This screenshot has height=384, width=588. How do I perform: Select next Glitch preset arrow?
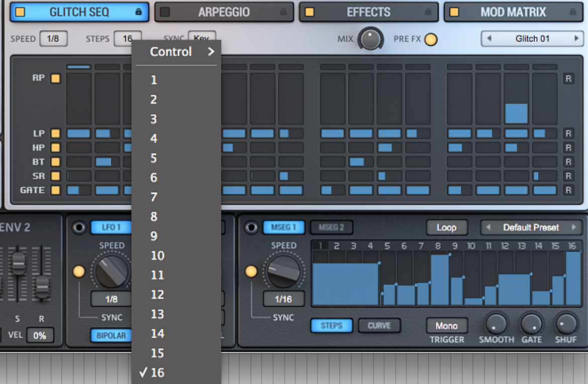[577, 38]
